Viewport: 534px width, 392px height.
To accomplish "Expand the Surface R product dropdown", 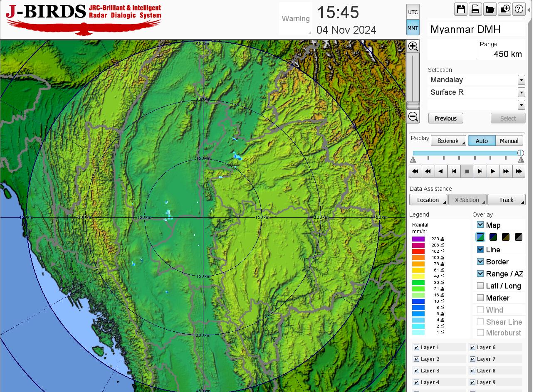I will pyautogui.click(x=521, y=92).
